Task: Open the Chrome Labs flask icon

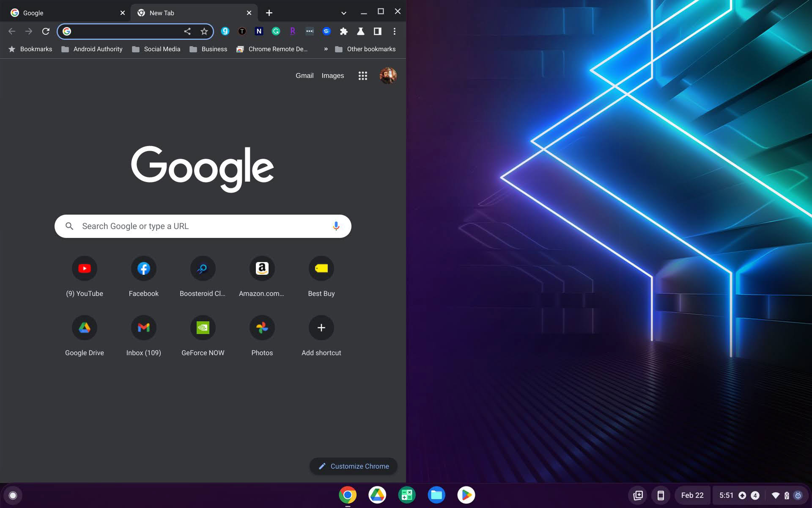Action: [360, 31]
